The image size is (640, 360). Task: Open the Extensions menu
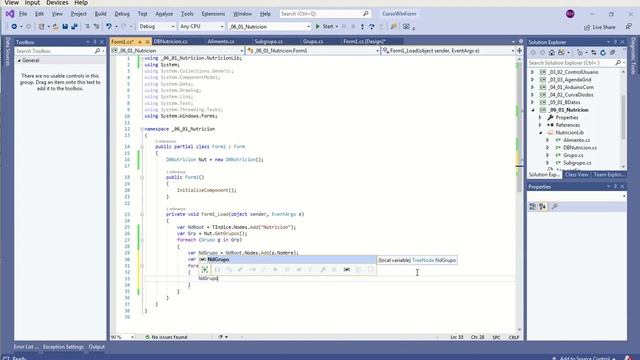pos(213,14)
